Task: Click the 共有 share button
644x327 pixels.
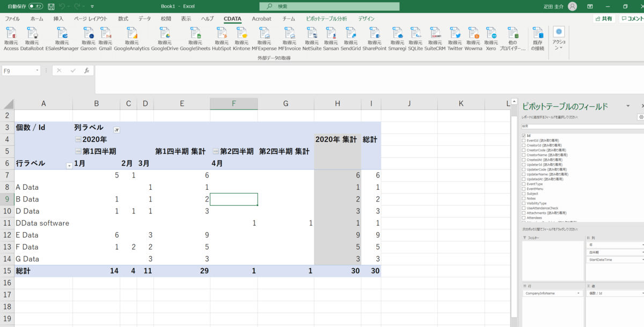Action: [603, 19]
